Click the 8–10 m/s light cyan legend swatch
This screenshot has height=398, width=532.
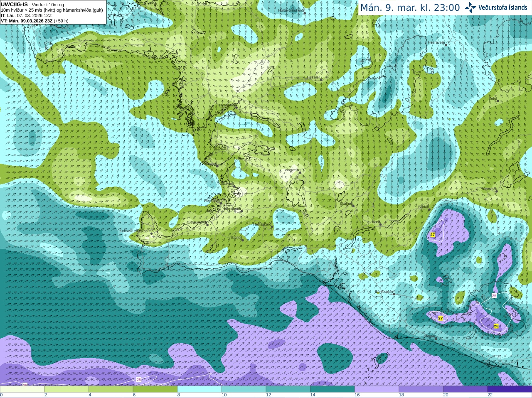tap(199, 389)
